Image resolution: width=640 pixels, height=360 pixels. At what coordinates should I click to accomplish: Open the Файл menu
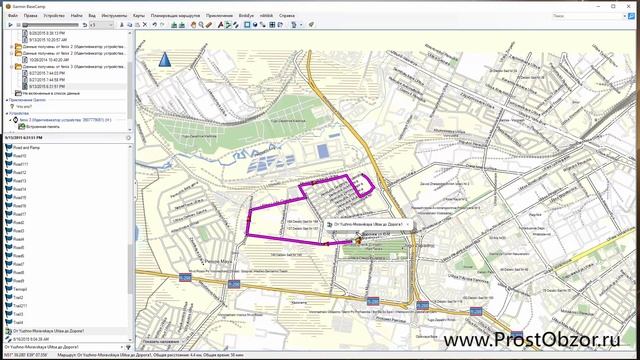pyautogui.click(x=13, y=16)
